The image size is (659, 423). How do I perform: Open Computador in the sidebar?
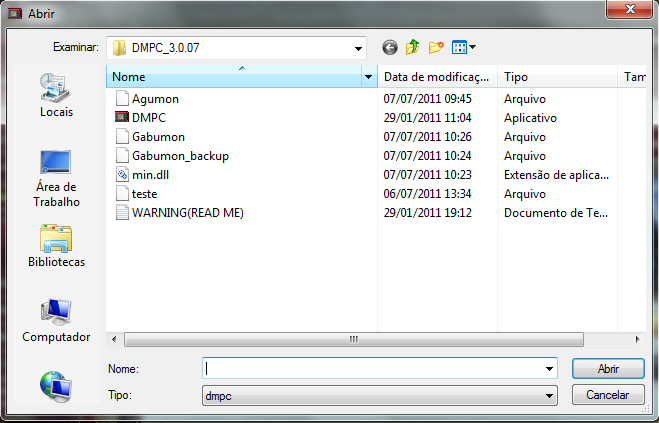click(56, 321)
